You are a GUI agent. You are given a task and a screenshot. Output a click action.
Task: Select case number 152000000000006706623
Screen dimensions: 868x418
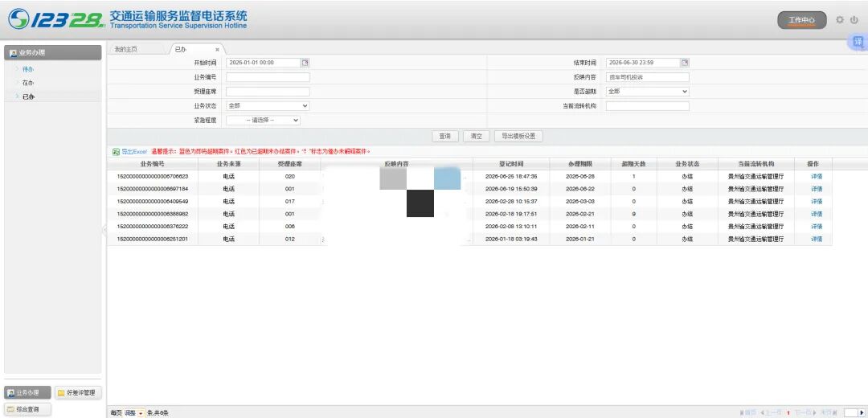[152, 177]
